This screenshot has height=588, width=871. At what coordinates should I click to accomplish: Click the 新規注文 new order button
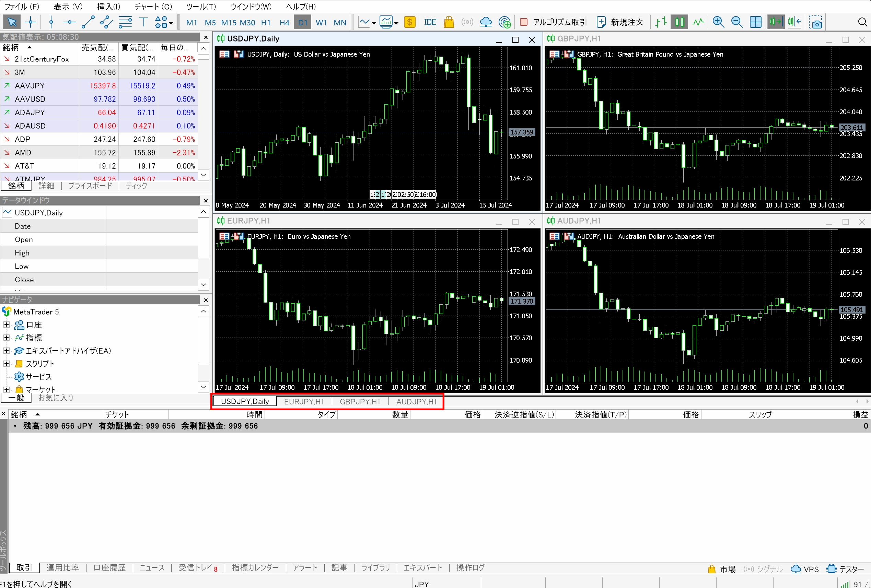(x=620, y=22)
